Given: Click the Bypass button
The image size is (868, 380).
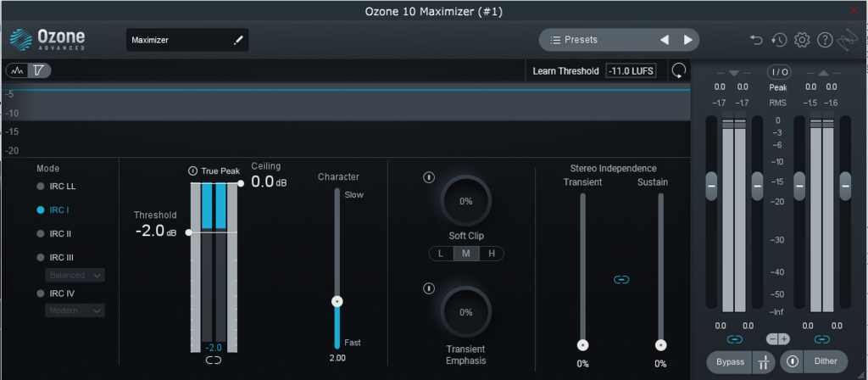Looking at the screenshot, I should click(730, 361).
